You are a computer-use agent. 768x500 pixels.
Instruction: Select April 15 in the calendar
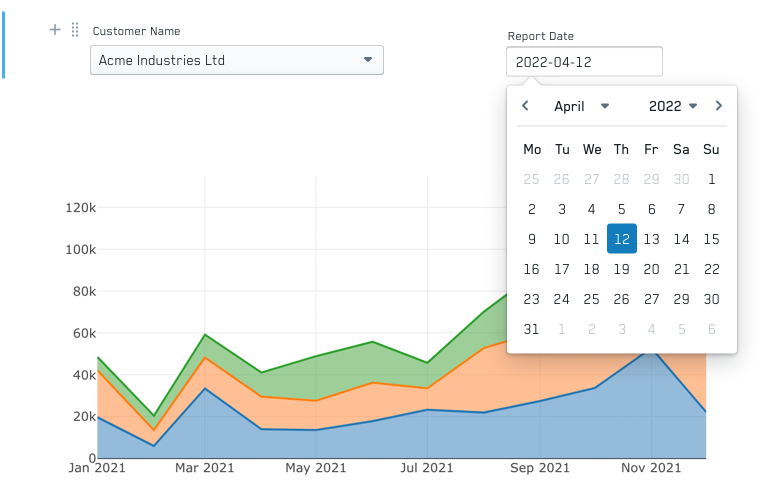click(x=711, y=239)
